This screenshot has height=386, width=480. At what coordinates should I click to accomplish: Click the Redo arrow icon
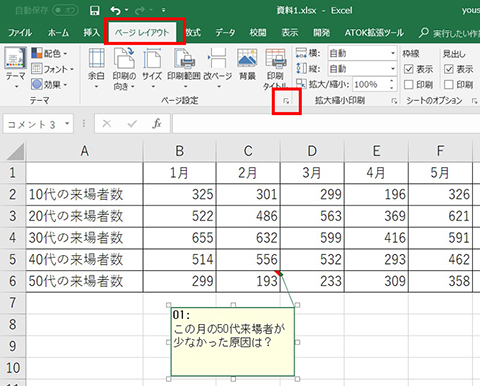point(140,11)
